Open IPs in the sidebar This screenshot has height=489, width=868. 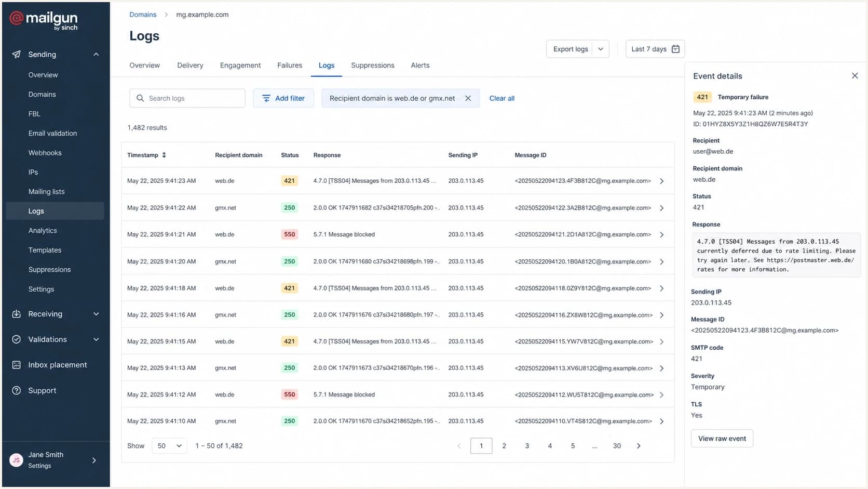33,173
